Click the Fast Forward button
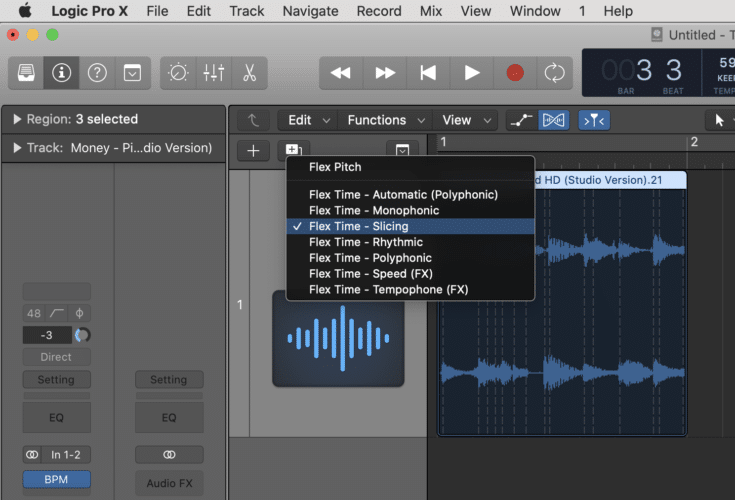Image resolution: width=735 pixels, height=500 pixels. click(385, 73)
